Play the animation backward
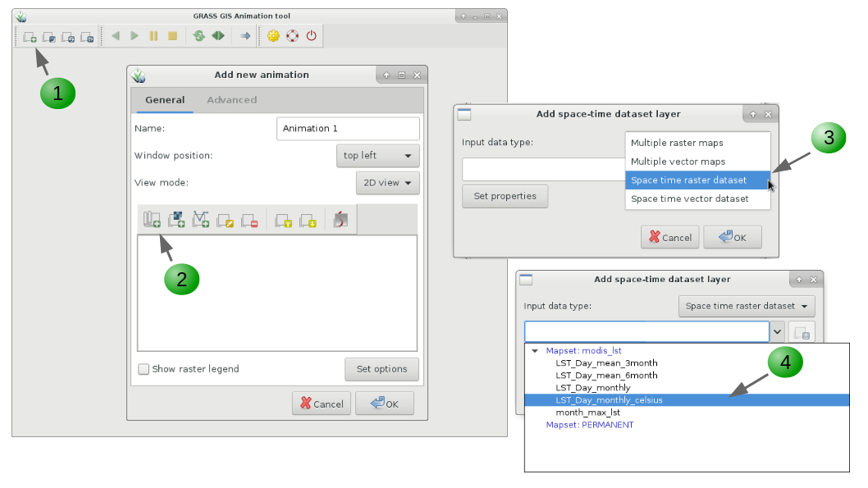The image size is (868, 488). [116, 36]
